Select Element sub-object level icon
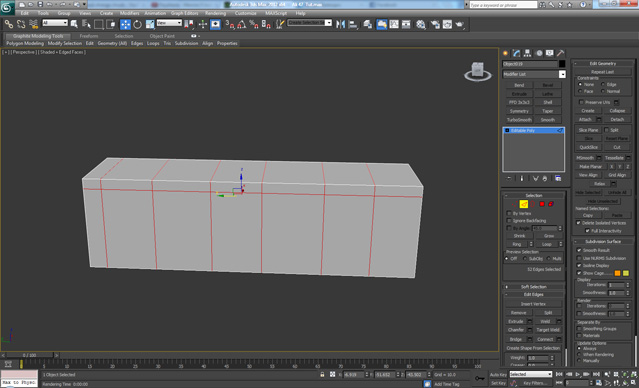The image size is (639, 388). [551, 204]
